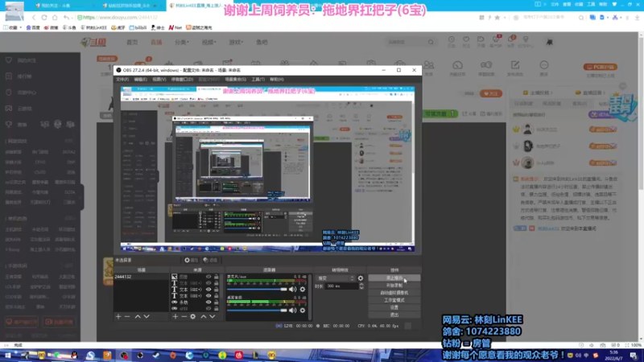
Task: Open OBS Scene Collection menu
Action: tap(235, 79)
